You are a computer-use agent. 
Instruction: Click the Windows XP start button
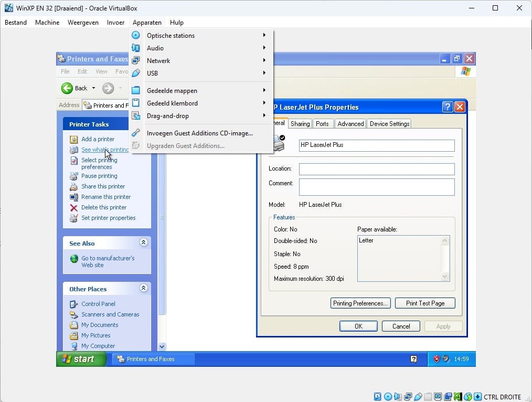[x=81, y=359]
